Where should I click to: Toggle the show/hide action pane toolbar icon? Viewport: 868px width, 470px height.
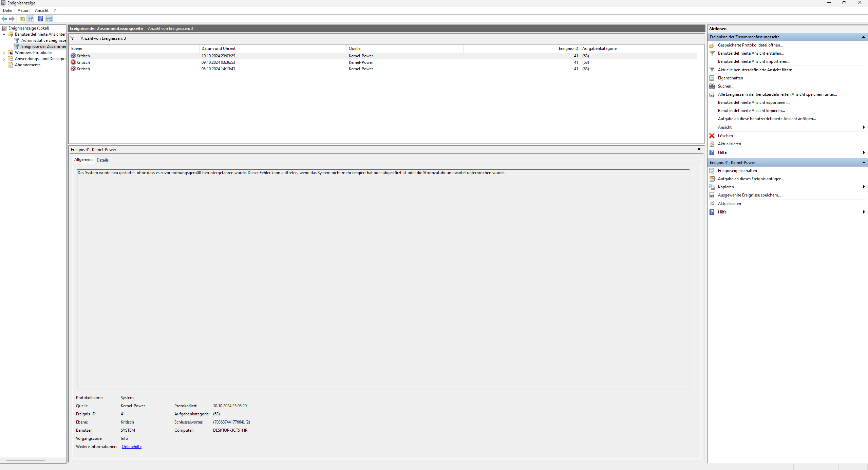click(x=49, y=19)
